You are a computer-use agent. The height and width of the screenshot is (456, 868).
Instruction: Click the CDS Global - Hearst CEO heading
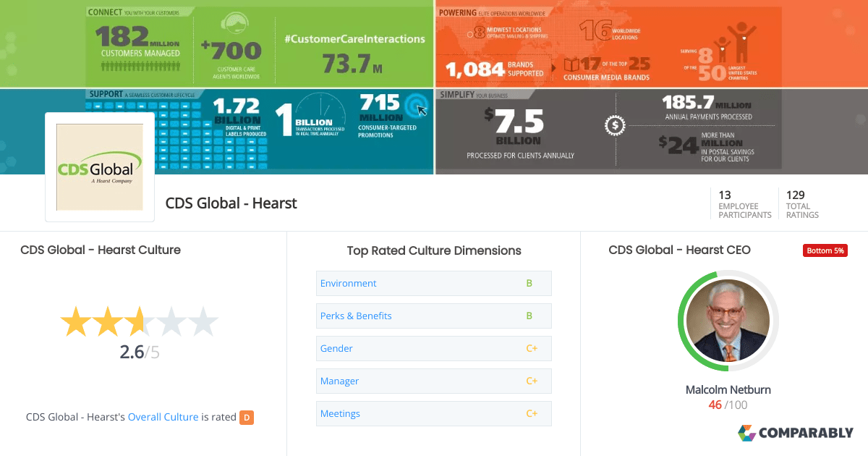coord(680,250)
